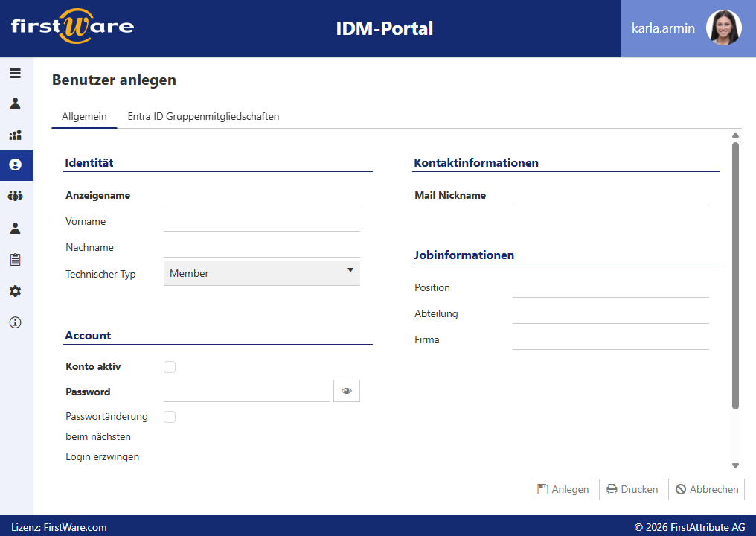Open settings gear in sidebar
Screen dimensions: 756x536
point(16,291)
